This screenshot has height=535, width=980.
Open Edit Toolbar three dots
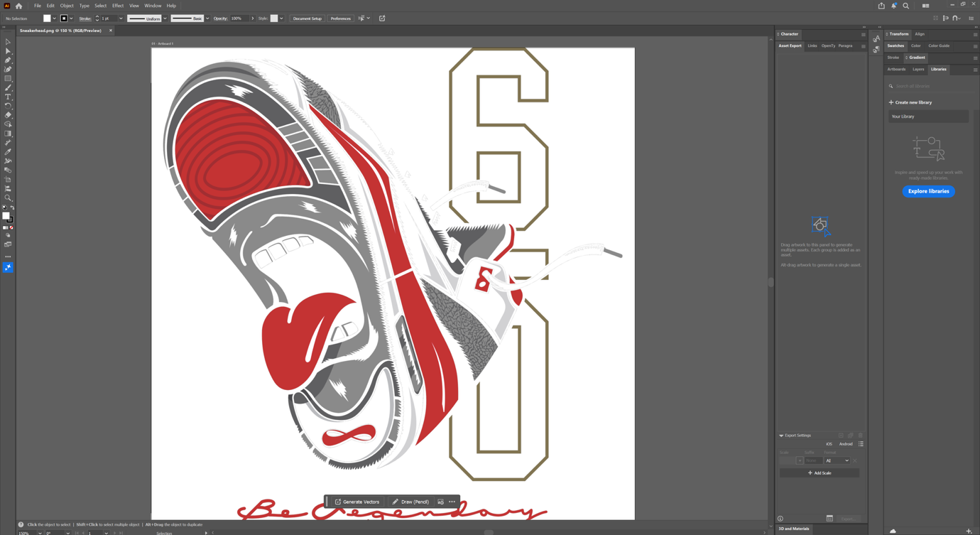tap(8, 256)
